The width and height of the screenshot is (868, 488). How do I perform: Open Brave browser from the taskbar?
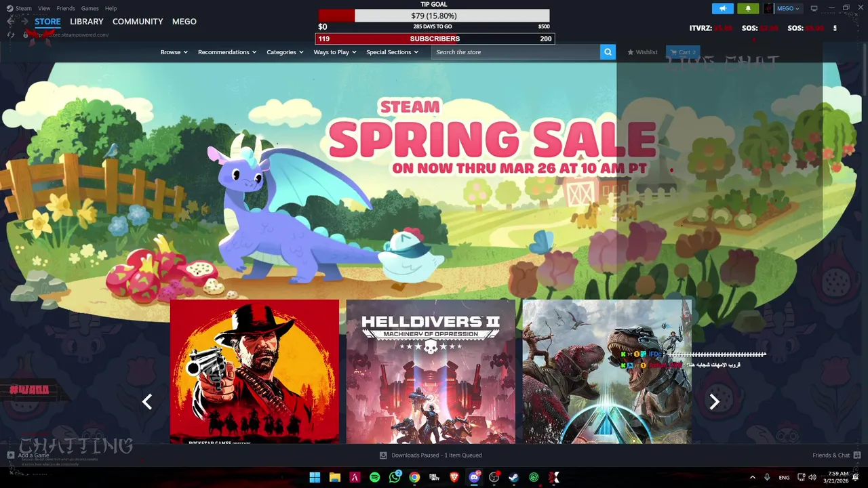tap(454, 477)
